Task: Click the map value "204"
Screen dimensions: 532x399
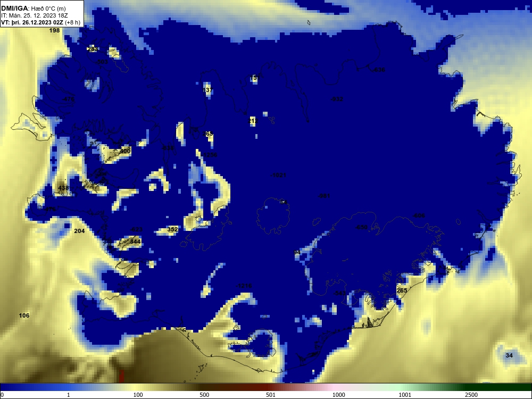Action: pyautogui.click(x=79, y=231)
